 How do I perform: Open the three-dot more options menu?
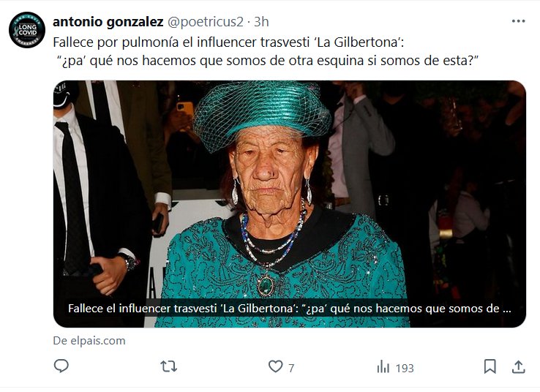click(x=518, y=21)
